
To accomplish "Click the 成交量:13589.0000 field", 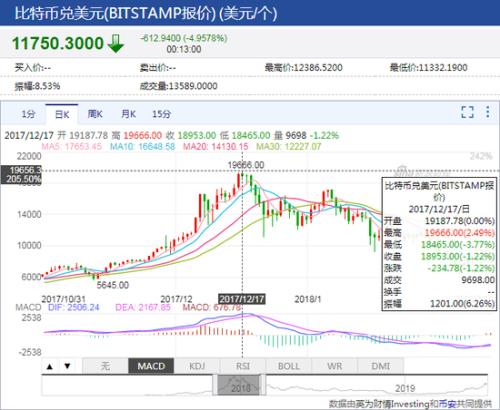I will coord(179,86).
